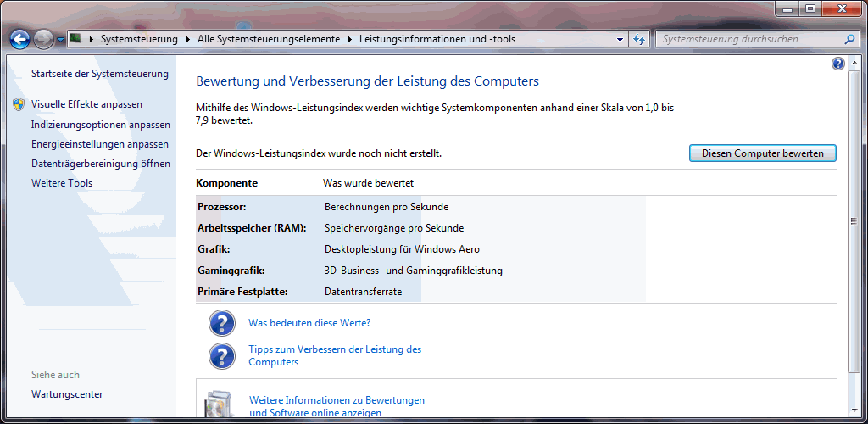
Task: Click the Komponente column header
Action: pos(227,183)
